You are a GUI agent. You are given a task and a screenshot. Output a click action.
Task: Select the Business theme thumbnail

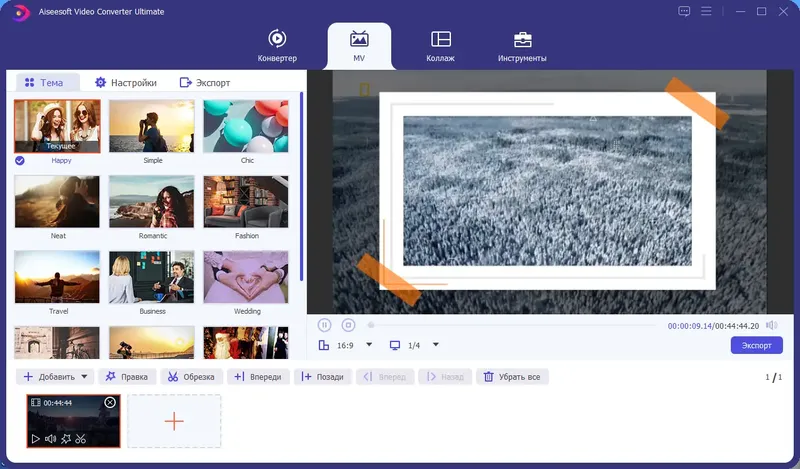point(152,277)
